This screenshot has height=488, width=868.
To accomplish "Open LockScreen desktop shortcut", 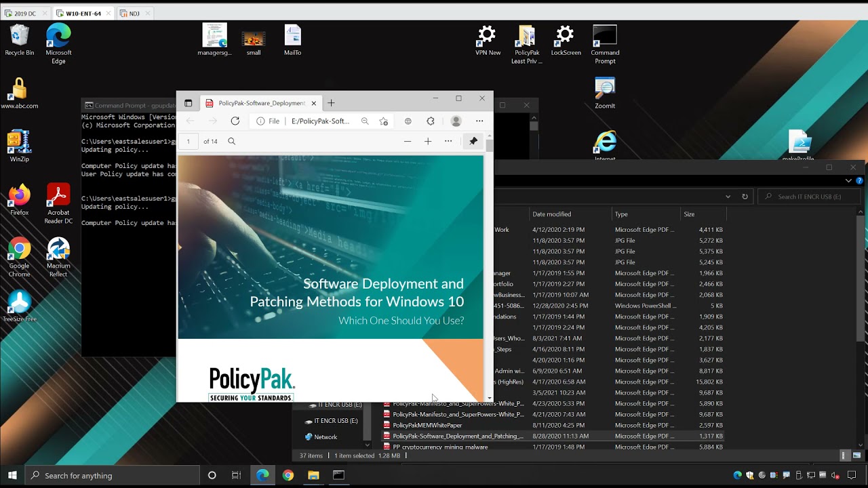I will click(566, 41).
